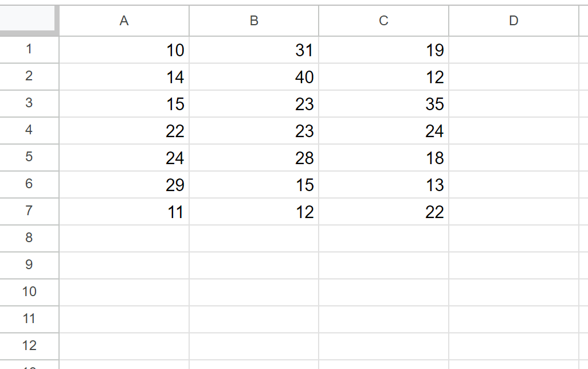Click cell C7 containing 22
This screenshot has height=369, width=588.
pyautogui.click(x=383, y=212)
